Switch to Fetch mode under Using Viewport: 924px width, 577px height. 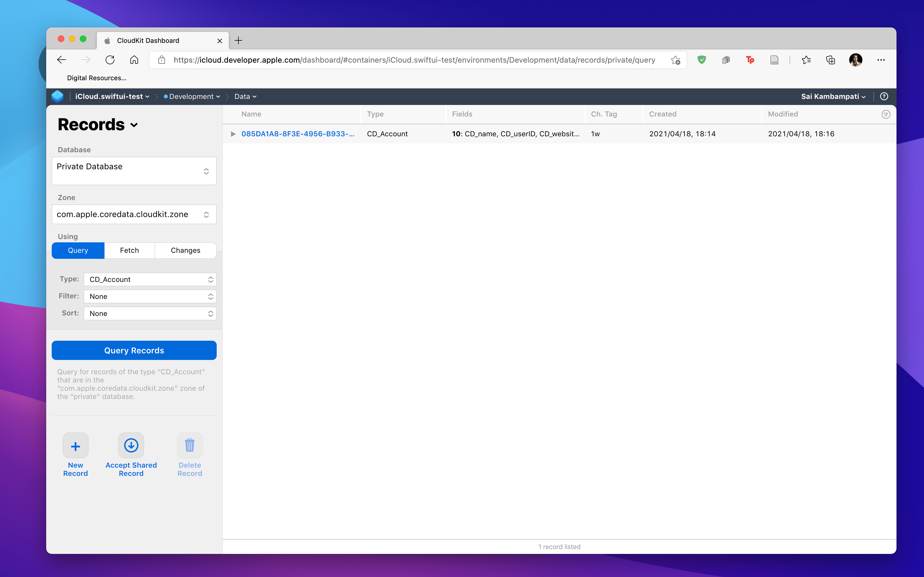[130, 250]
